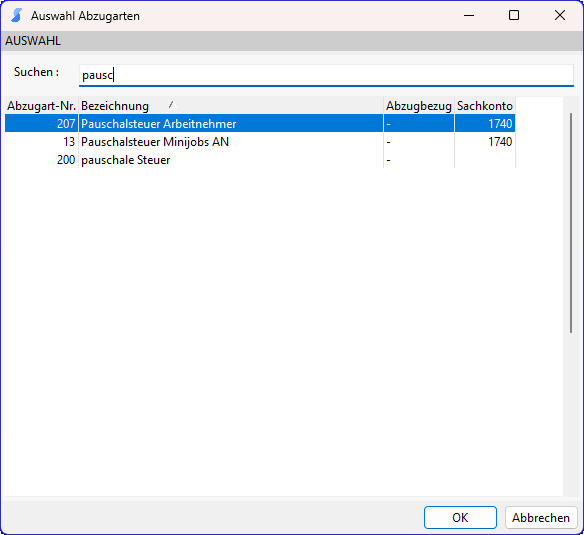Image resolution: width=584 pixels, height=535 pixels.
Task: Sort list by Bezeichnung column header
Action: coord(231,106)
